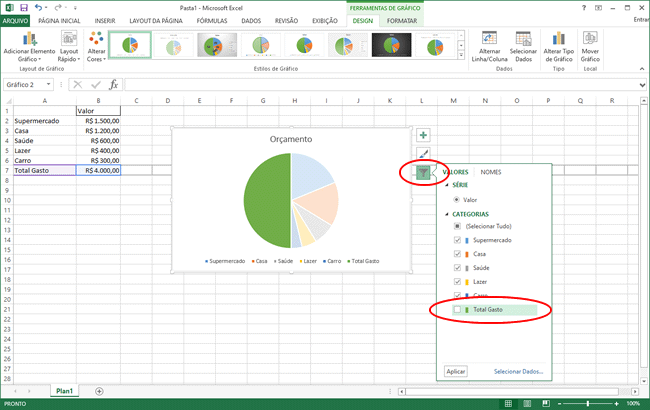Click the Aplicar button

[456, 371]
